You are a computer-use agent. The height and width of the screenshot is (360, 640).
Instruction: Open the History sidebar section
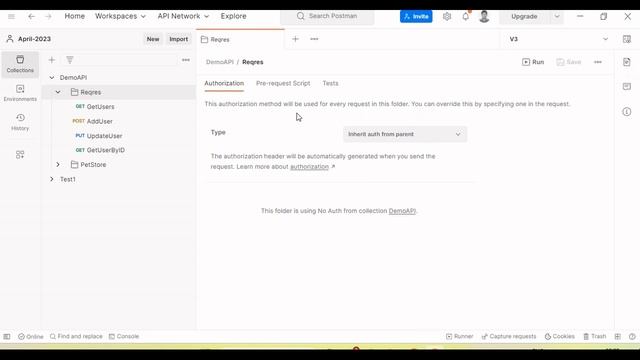tap(20, 122)
